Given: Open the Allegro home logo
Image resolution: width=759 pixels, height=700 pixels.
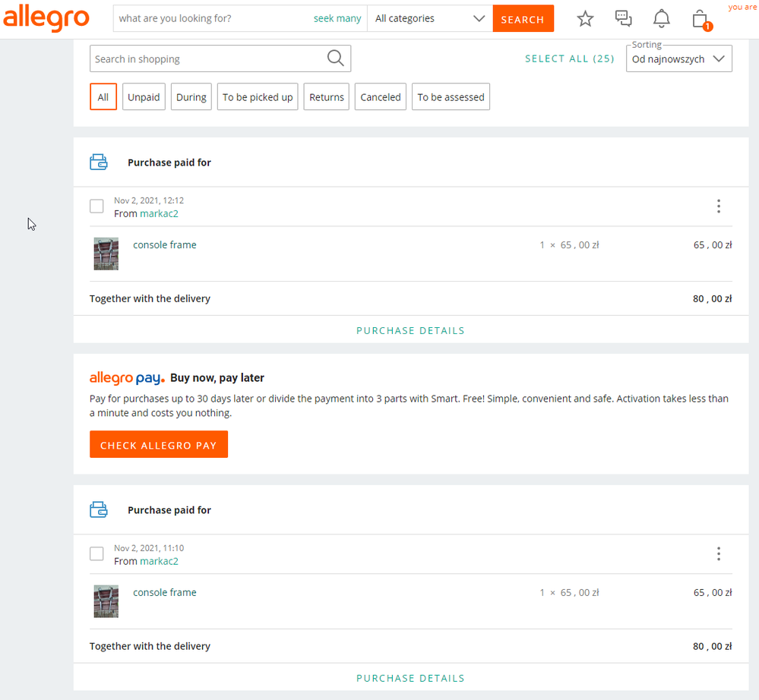Looking at the screenshot, I should 46,18.
